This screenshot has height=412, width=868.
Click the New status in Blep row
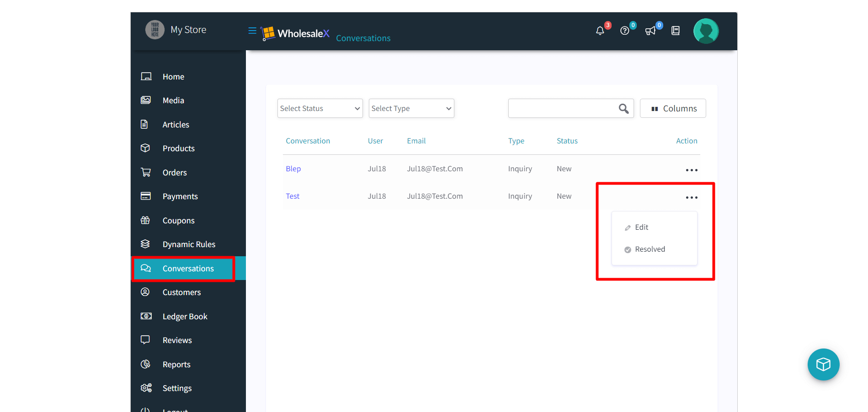[x=564, y=169]
